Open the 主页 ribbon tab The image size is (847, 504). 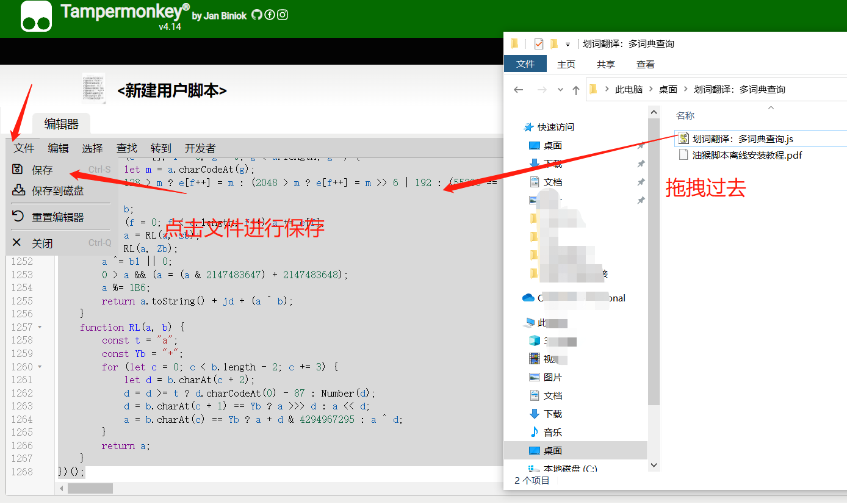[x=566, y=64]
